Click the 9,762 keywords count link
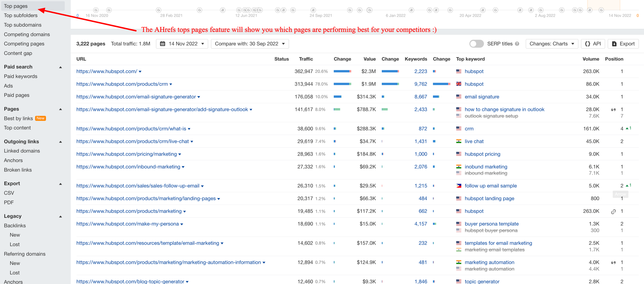Image resolution: width=644 pixels, height=284 pixels. pyautogui.click(x=420, y=84)
